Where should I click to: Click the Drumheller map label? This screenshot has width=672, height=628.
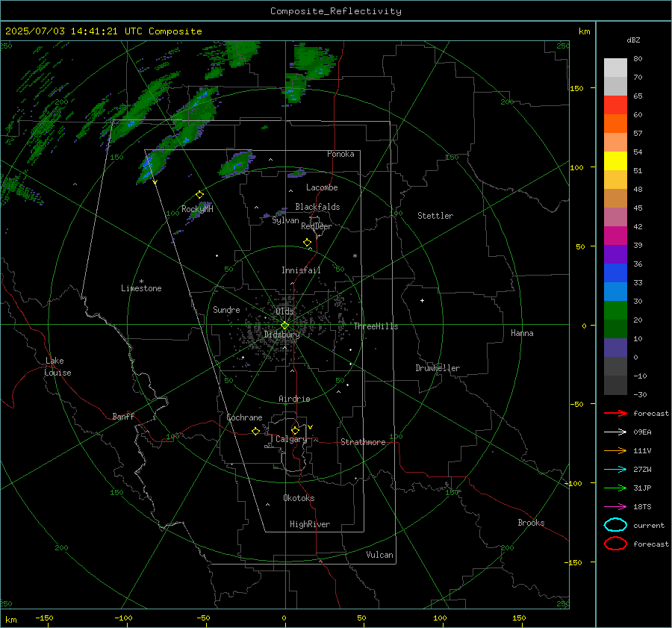click(x=438, y=368)
